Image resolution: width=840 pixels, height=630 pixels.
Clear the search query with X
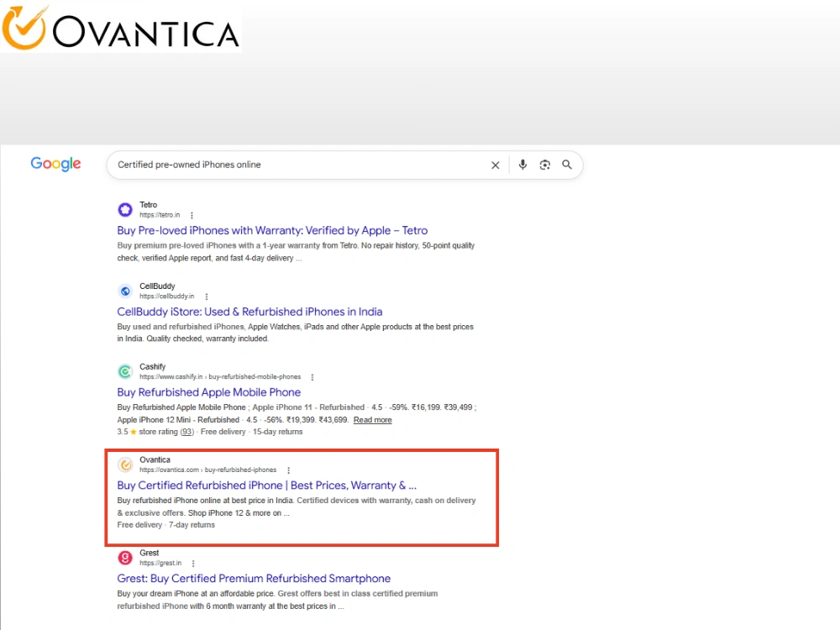click(x=495, y=165)
